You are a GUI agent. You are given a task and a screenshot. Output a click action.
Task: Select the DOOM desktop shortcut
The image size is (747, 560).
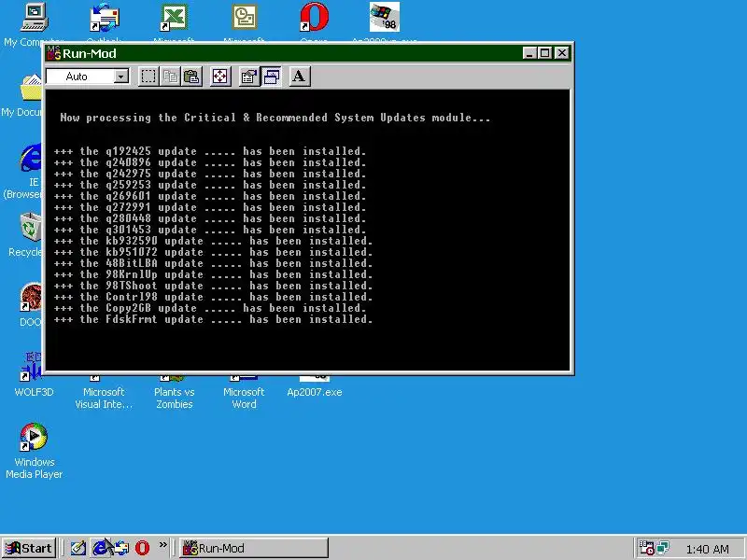pos(32,298)
